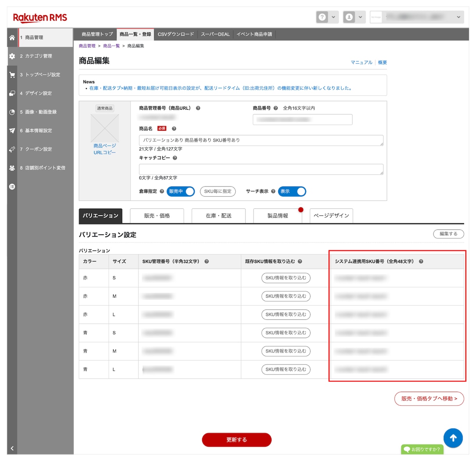
Task: Click the list icon at sidebar bottom
Action: (12, 186)
